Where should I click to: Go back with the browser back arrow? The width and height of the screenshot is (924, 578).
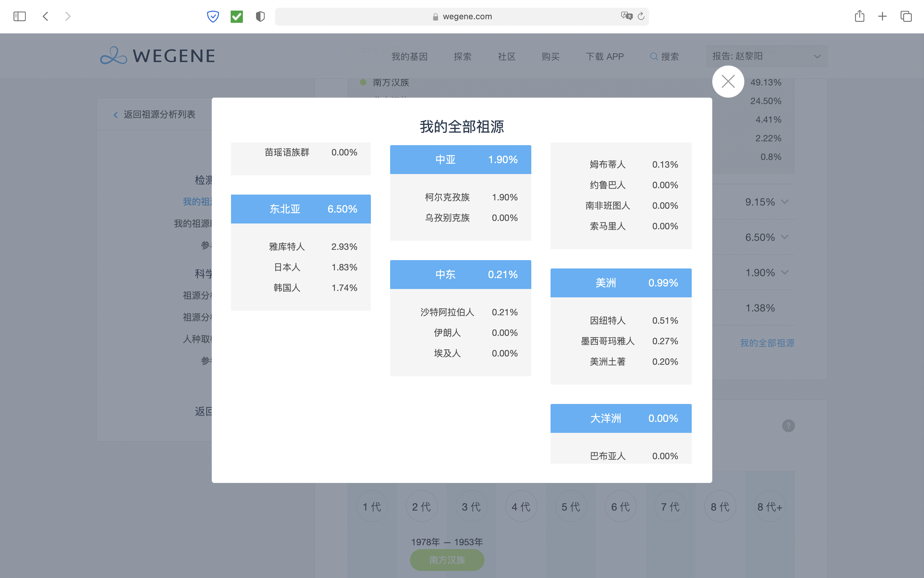click(x=46, y=16)
